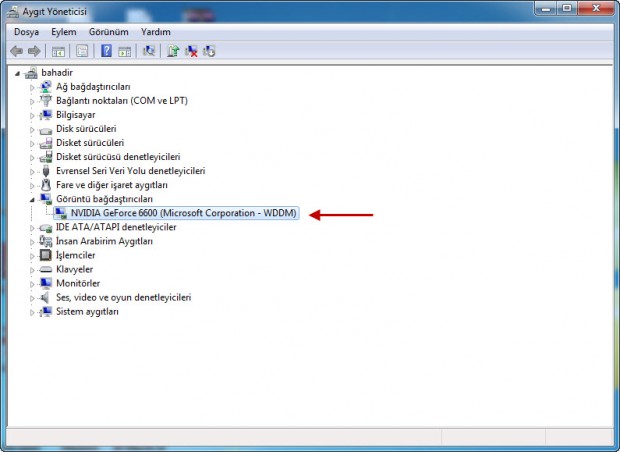Maximize the Aygıt Yöneticisi window
Viewport: 620px width, 452px height.
click(x=567, y=8)
